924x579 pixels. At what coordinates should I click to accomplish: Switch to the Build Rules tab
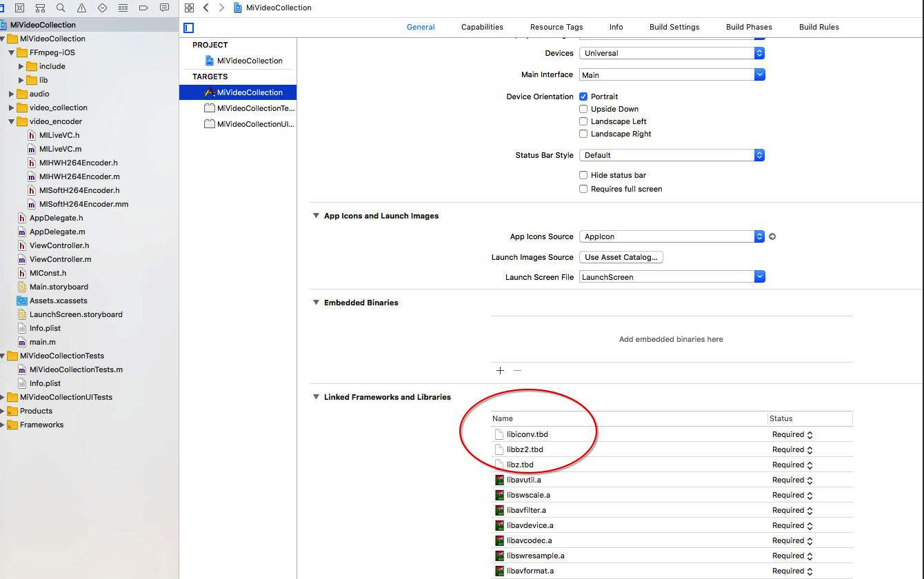click(x=818, y=27)
